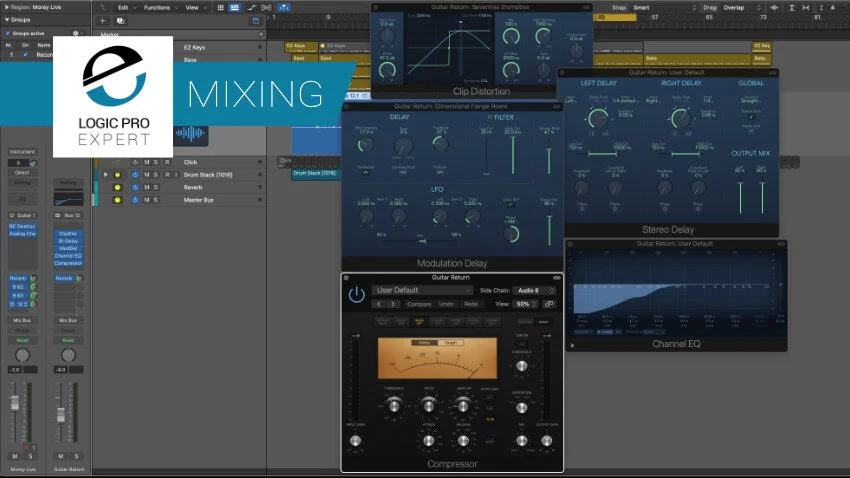
Task: Select the Drum Stack [1016] region
Action: coord(314,174)
